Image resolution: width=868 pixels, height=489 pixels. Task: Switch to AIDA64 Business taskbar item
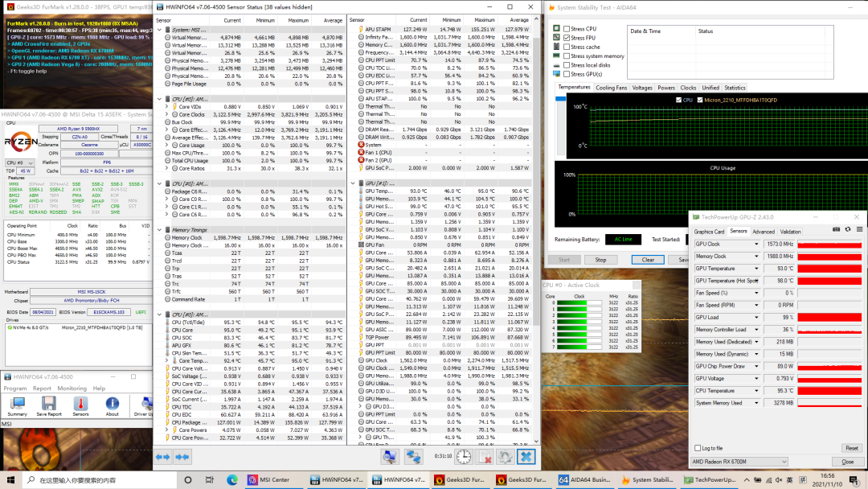[x=584, y=480]
